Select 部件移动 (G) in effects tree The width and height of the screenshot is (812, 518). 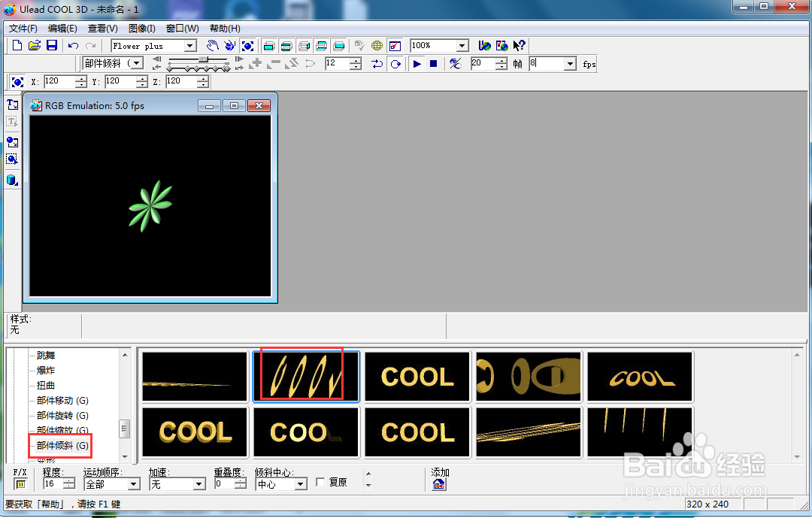point(62,401)
